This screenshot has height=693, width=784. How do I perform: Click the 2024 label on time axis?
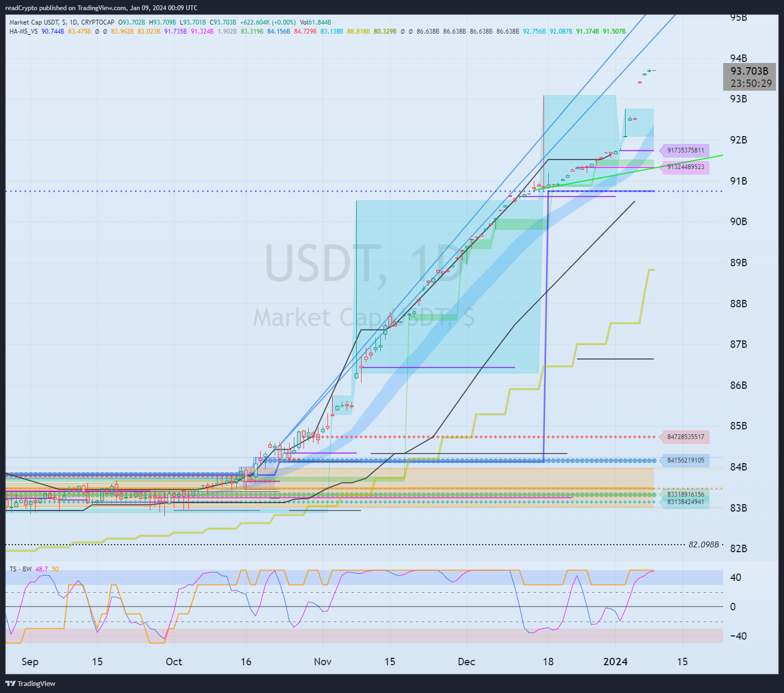coord(615,662)
